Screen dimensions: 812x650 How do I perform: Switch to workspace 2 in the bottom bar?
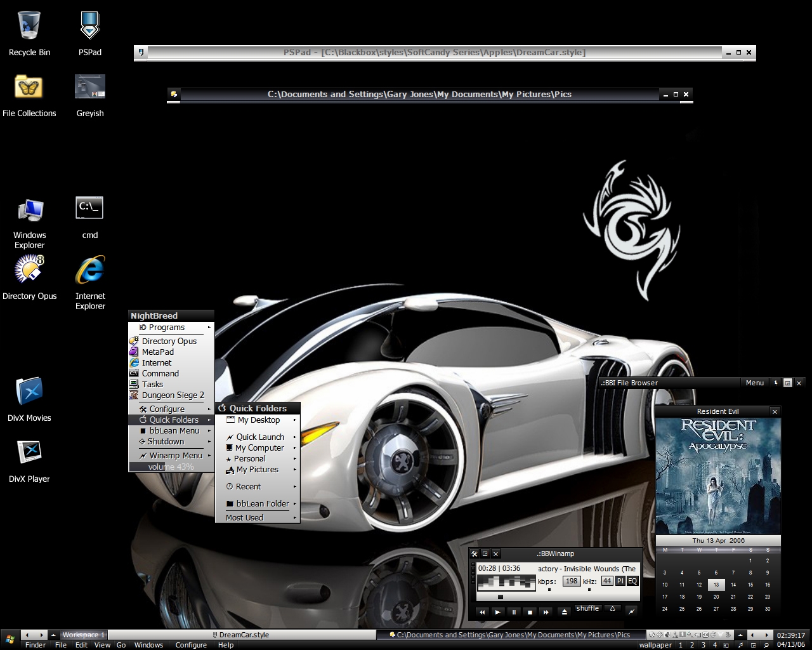[x=692, y=645]
